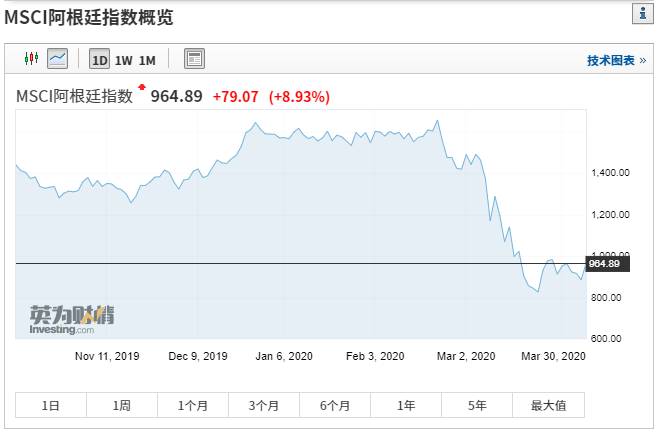Screen dimensions: 659x435
Task: Show the 1年 range
Action: tap(406, 405)
